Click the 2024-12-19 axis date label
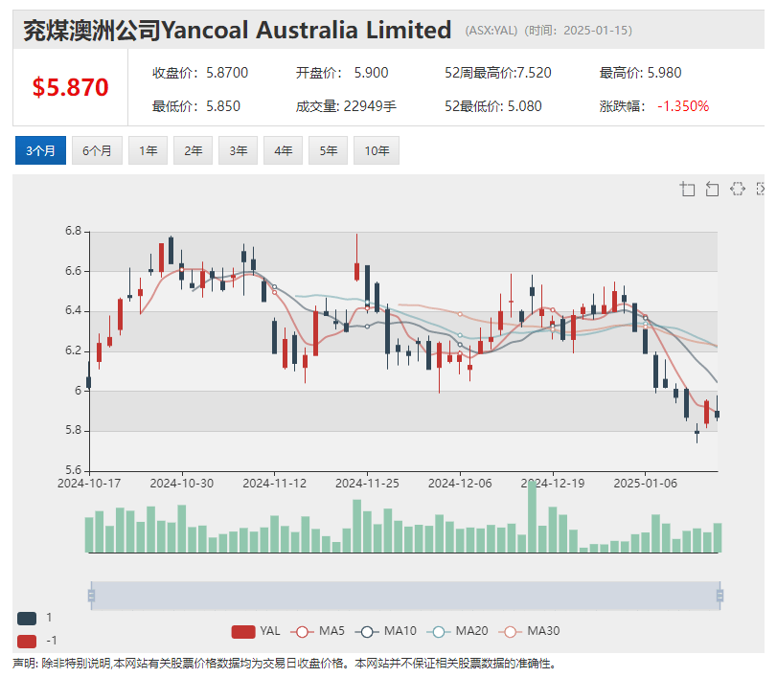Screen dimensions: 777x700 (x=553, y=484)
